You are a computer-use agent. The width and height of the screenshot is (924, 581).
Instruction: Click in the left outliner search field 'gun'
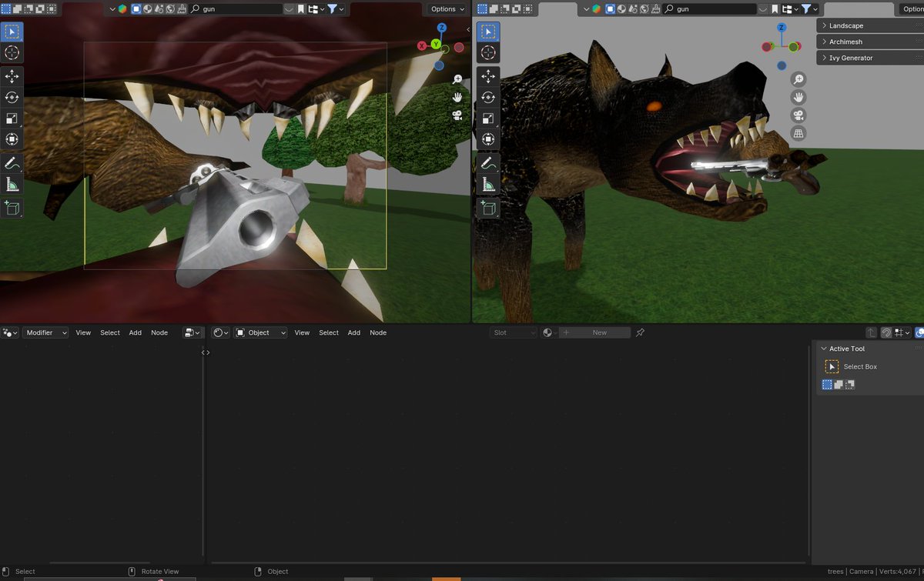(x=236, y=9)
